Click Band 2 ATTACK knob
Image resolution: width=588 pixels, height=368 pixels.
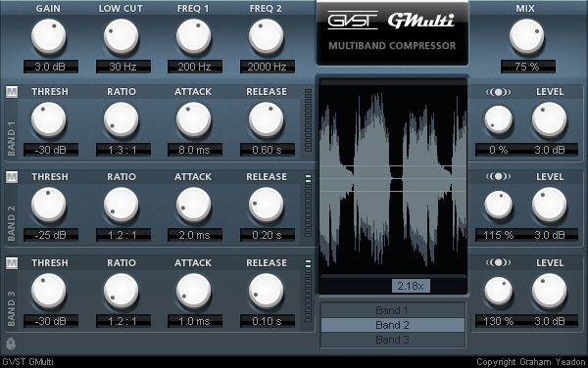(x=194, y=205)
